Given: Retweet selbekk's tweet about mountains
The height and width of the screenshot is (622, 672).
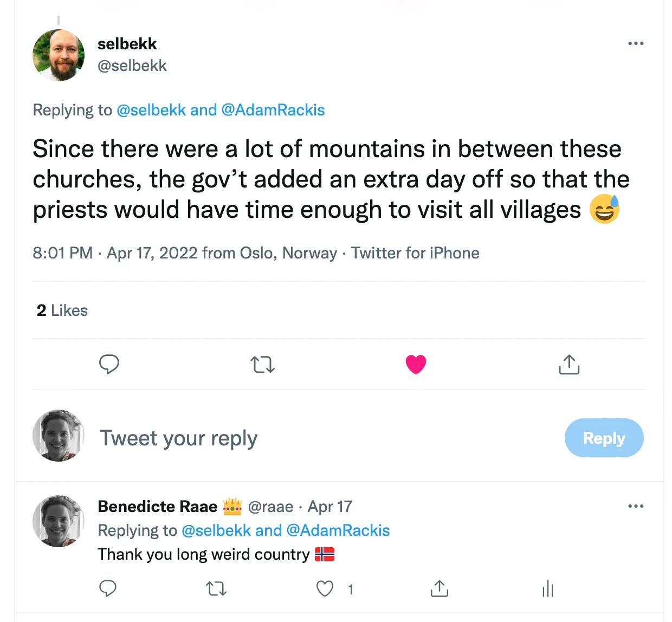Looking at the screenshot, I should click(262, 364).
